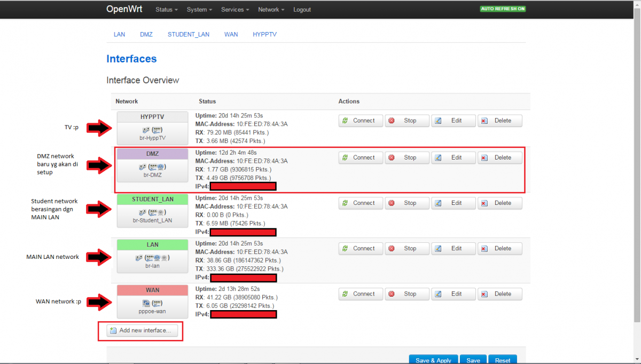Click the br-HyppTV bridge interface icon
This screenshot has width=641, height=364.
[152, 130]
